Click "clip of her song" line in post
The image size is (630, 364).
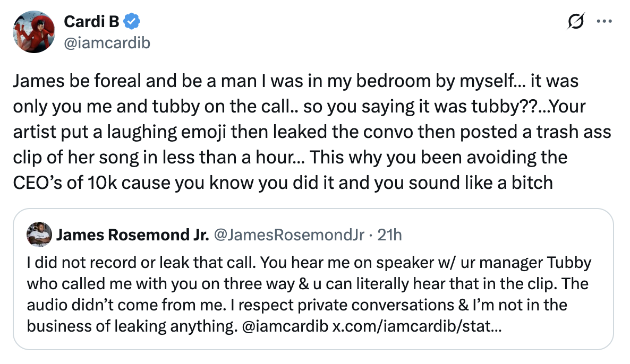[290, 157]
